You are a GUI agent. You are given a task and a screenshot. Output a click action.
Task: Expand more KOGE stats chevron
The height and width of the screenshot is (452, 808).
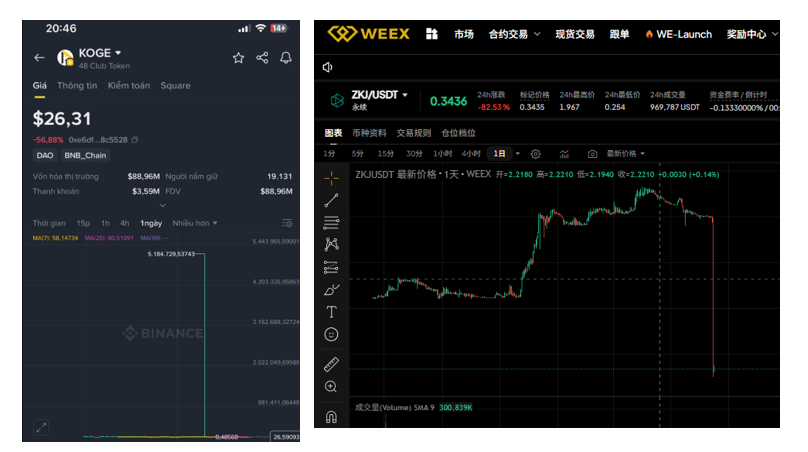click(x=163, y=205)
